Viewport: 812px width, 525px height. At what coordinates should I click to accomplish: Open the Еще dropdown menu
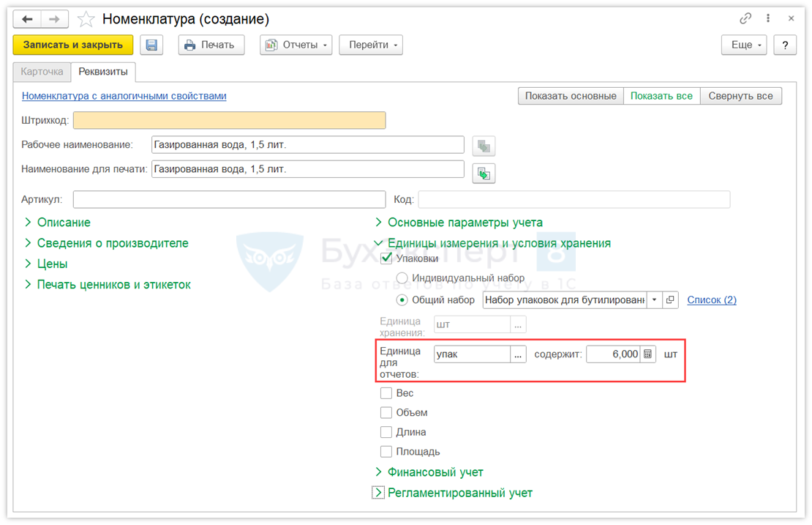click(x=744, y=45)
